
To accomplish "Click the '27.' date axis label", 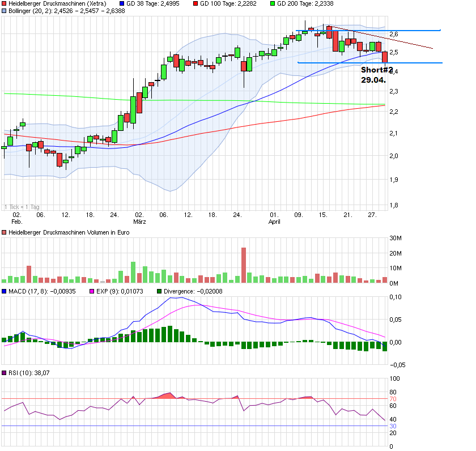I will pyautogui.click(x=372, y=215).
